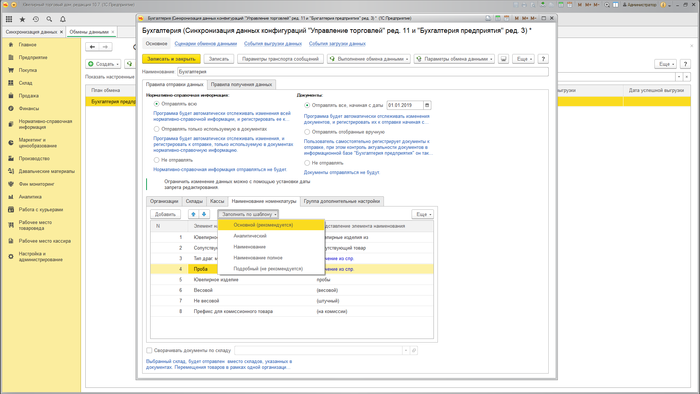Go back with left arrow in Обмены данными
The height and width of the screenshot is (394, 700).
click(92, 47)
